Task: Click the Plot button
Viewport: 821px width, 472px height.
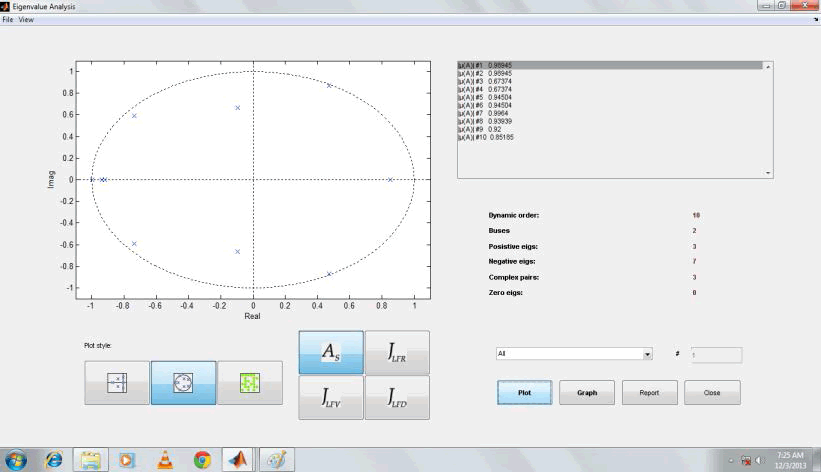Action: click(x=524, y=393)
